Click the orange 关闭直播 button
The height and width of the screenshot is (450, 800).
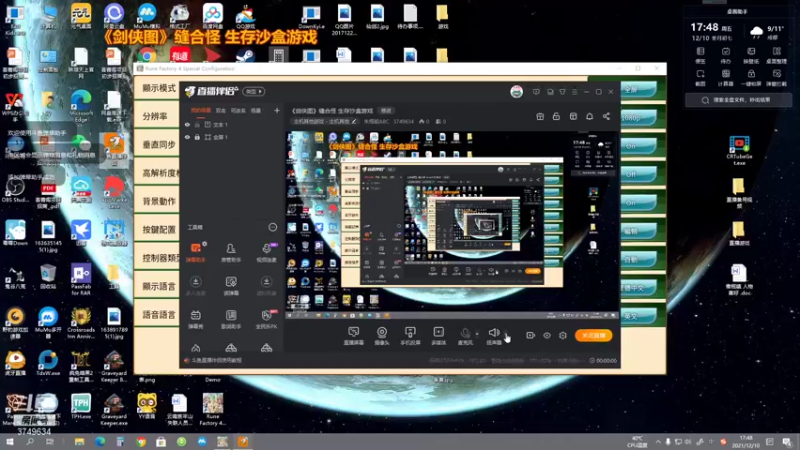(x=593, y=335)
